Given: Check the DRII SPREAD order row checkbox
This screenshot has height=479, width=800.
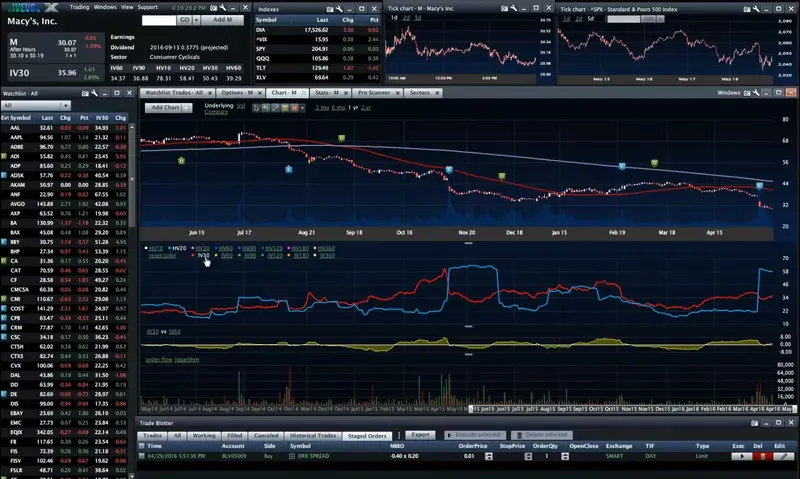Looking at the screenshot, I should click(142, 456).
